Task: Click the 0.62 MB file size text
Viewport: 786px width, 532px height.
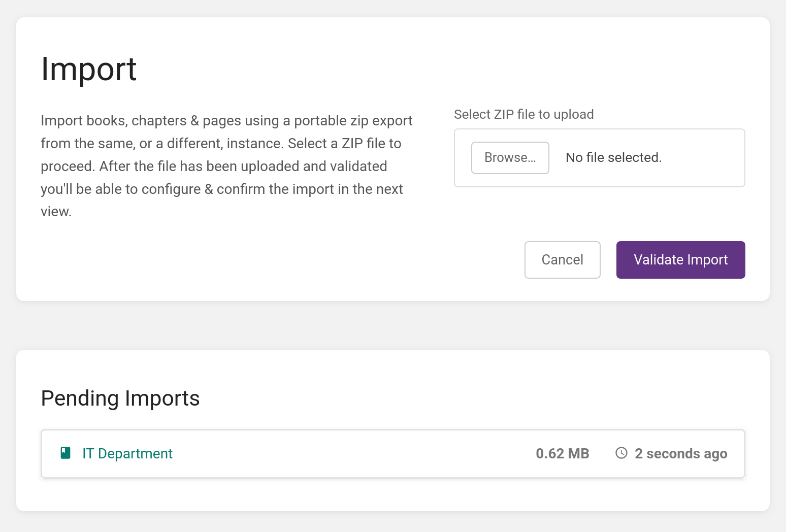Action: click(562, 453)
